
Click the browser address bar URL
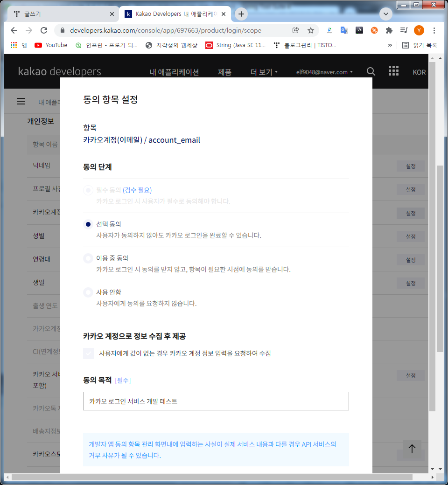click(165, 30)
